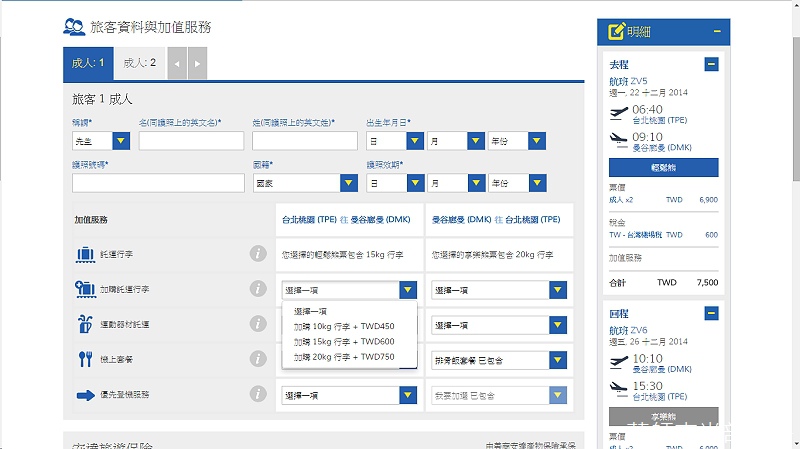Open passport expiry month dropdown

pos(457,183)
